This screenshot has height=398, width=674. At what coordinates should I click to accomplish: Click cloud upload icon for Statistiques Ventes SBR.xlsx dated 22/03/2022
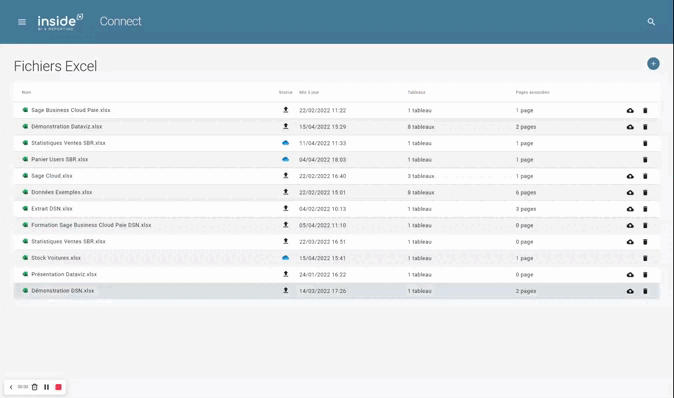click(x=630, y=242)
